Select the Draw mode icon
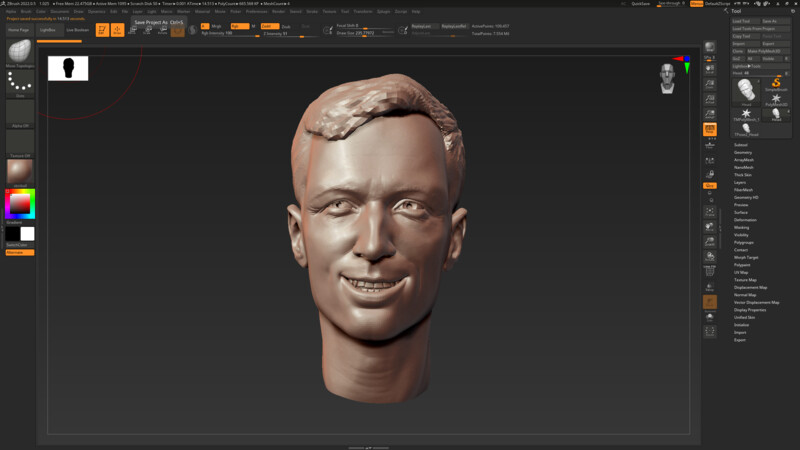 [117, 30]
